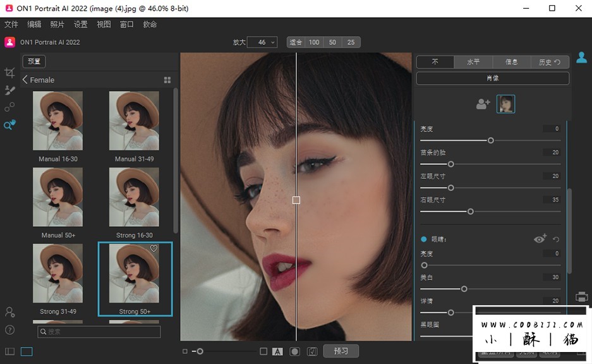Open the Help question mark icon

tap(9, 328)
